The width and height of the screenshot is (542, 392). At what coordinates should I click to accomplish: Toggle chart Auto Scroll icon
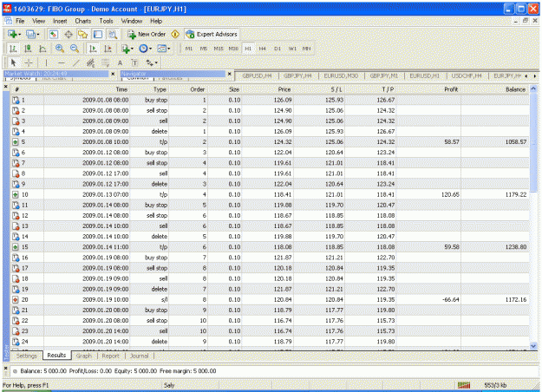click(93, 49)
